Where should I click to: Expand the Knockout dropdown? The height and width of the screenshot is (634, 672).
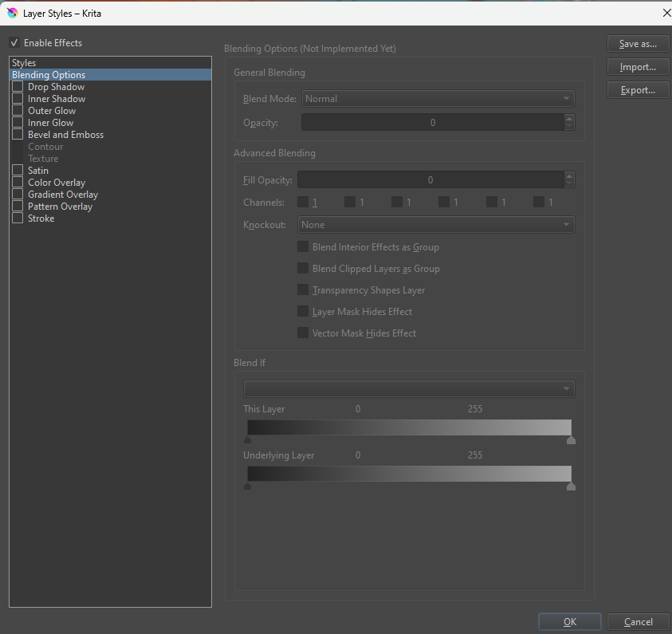(435, 225)
